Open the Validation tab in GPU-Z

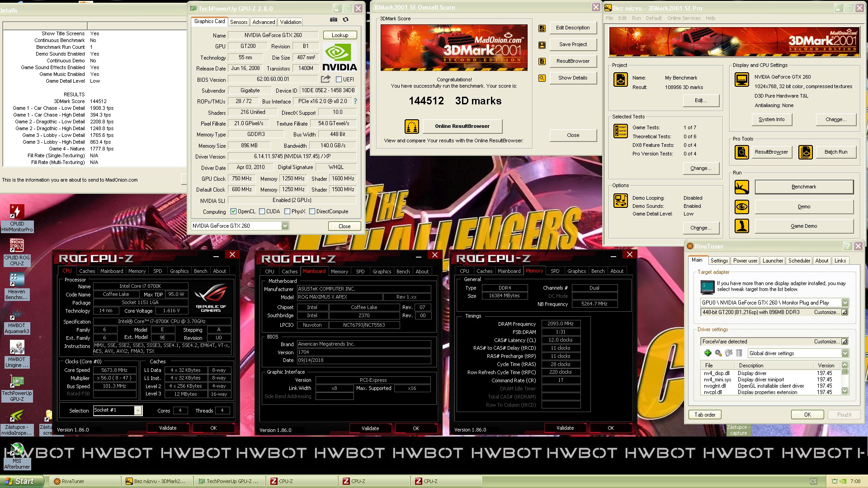tap(290, 22)
